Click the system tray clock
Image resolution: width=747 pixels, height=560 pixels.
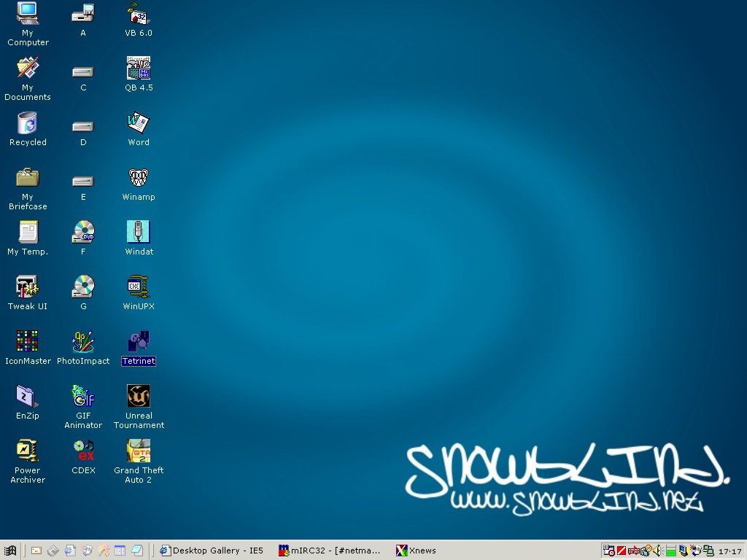(729, 551)
